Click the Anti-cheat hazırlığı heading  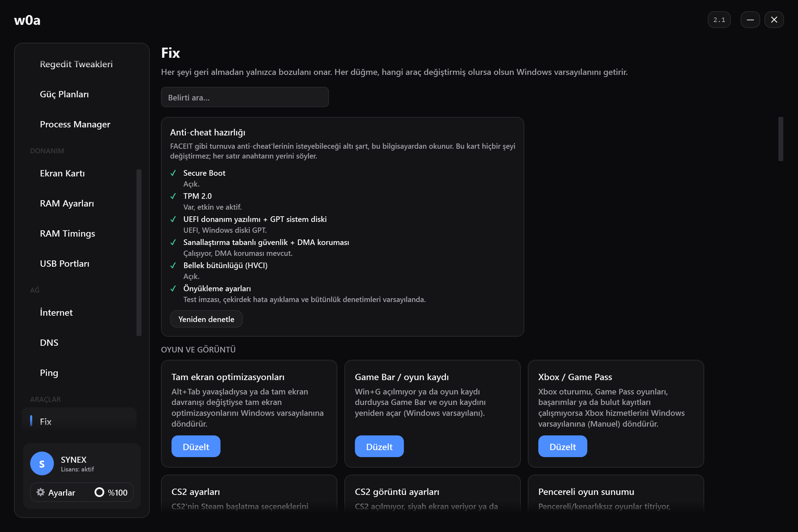click(x=208, y=132)
